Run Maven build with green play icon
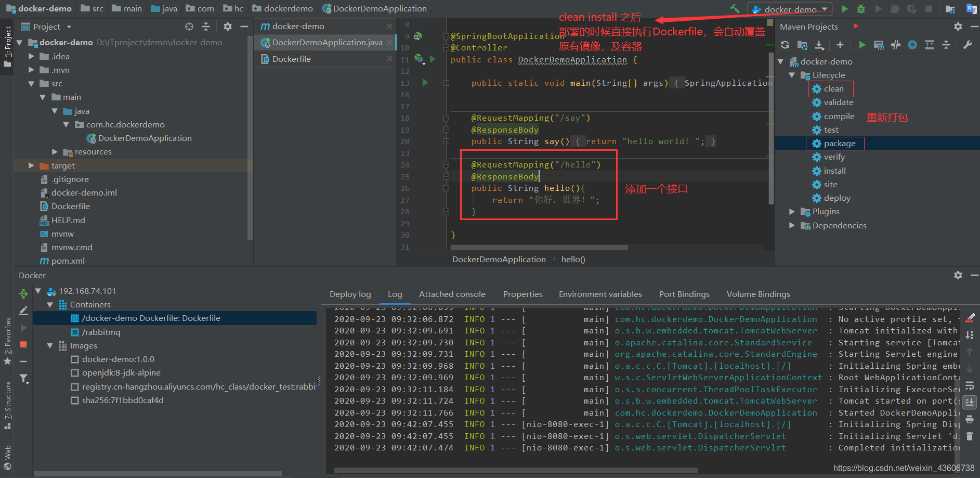The width and height of the screenshot is (980, 478). pyautogui.click(x=862, y=45)
